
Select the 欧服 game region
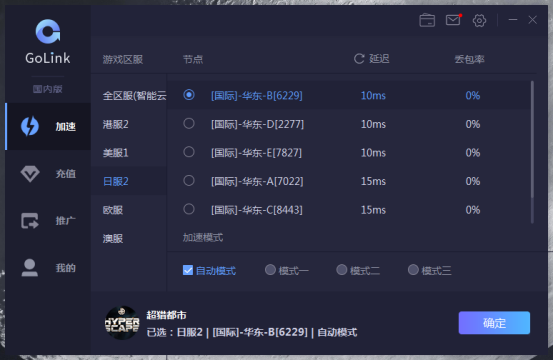(x=113, y=210)
